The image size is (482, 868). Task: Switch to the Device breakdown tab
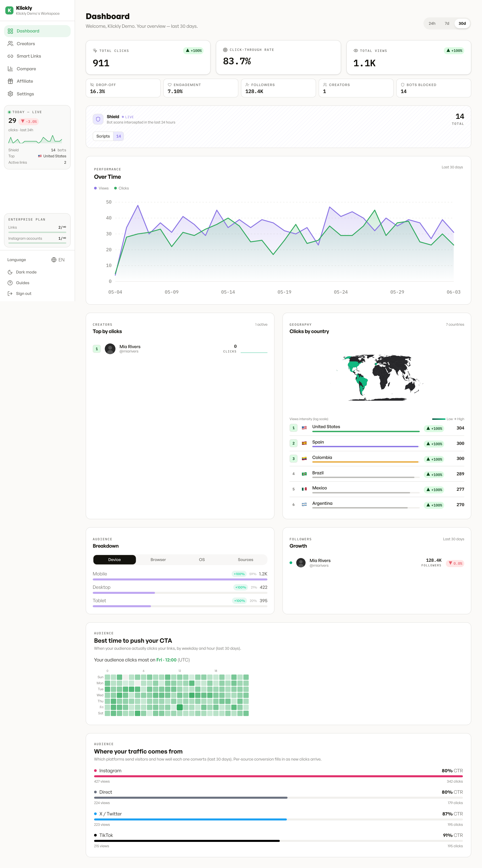coord(114,560)
